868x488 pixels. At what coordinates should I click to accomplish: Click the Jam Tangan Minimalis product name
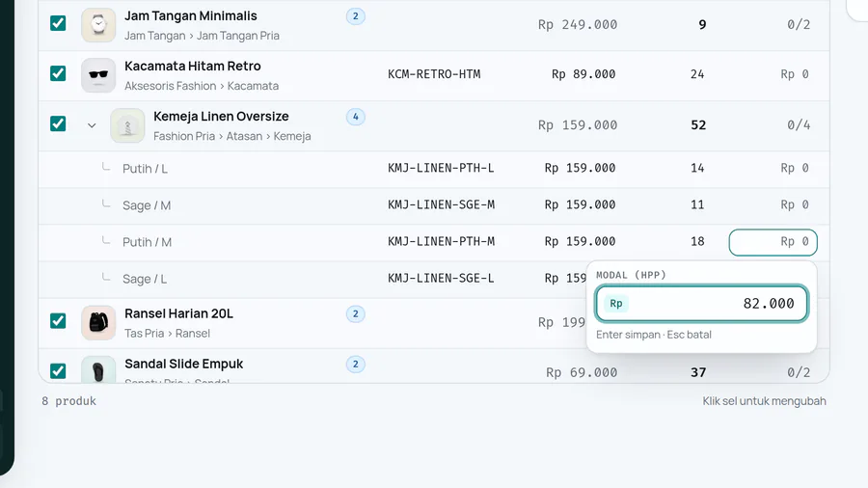pos(191,16)
